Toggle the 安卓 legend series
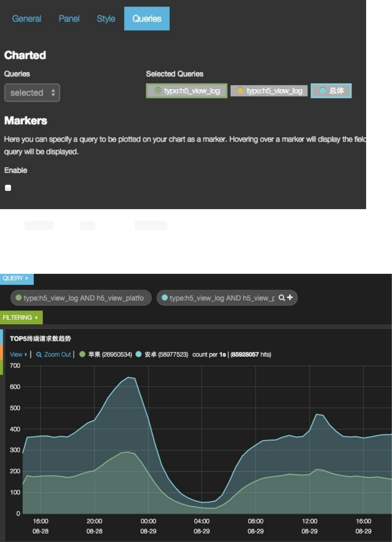Screen dimensions: 392x542 pos(162,354)
